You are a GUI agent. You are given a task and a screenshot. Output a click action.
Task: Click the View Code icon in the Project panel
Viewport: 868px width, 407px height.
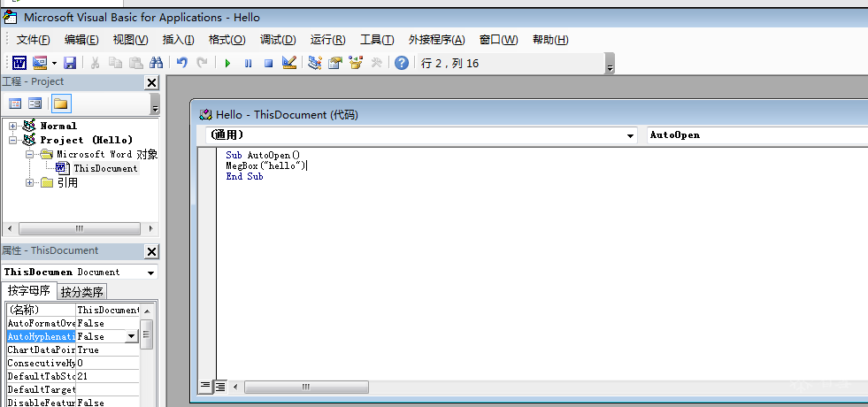pos(15,104)
